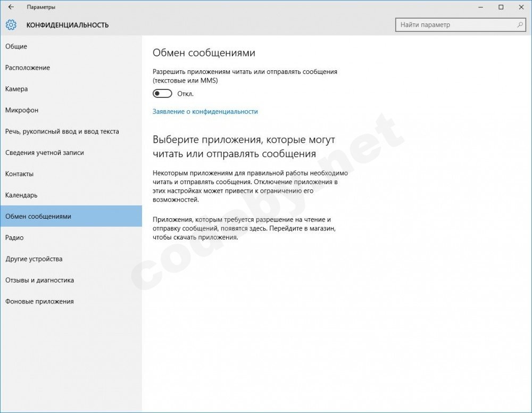Click the settings gear icon

tap(11, 25)
